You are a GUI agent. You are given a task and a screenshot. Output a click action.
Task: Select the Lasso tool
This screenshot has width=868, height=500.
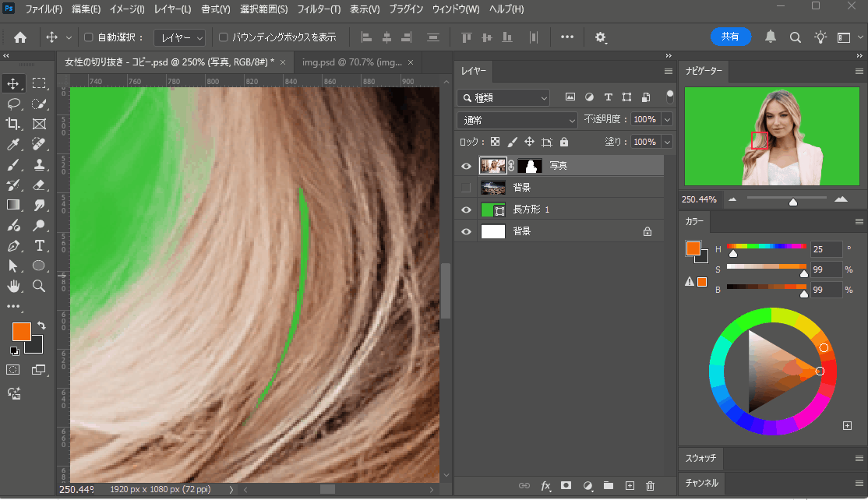coord(13,104)
